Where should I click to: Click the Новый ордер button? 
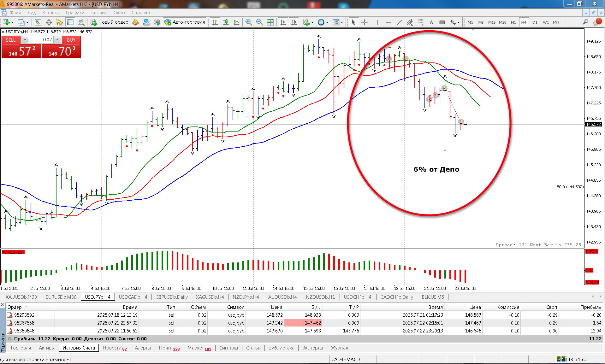[110, 22]
